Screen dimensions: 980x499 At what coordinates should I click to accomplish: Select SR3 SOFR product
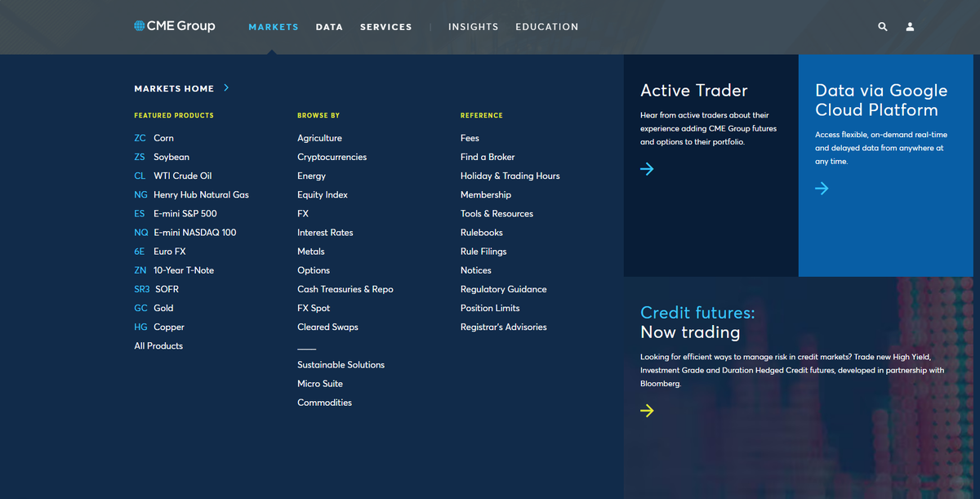157,289
